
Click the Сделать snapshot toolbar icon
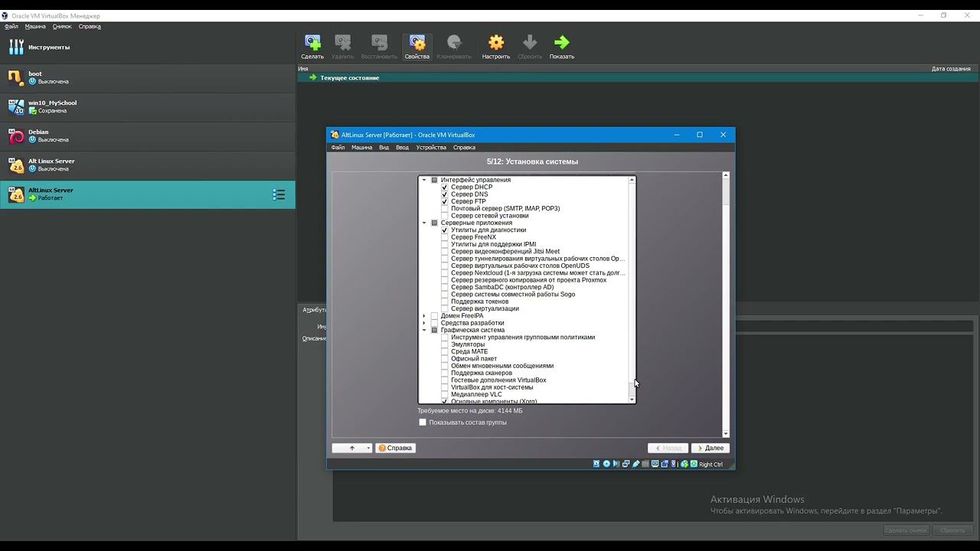pyautogui.click(x=312, y=42)
